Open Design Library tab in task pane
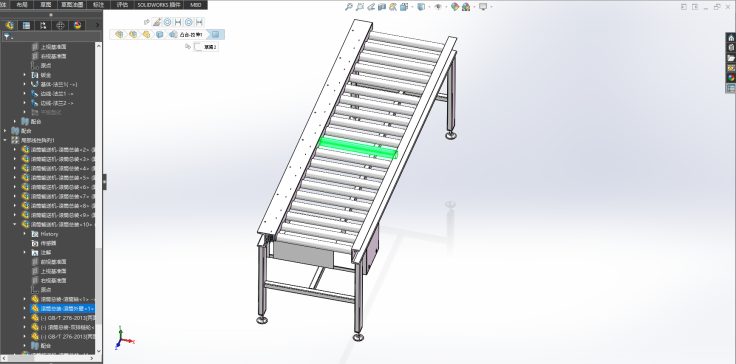Viewport: 736px width, 364px height. click(731, 47)
